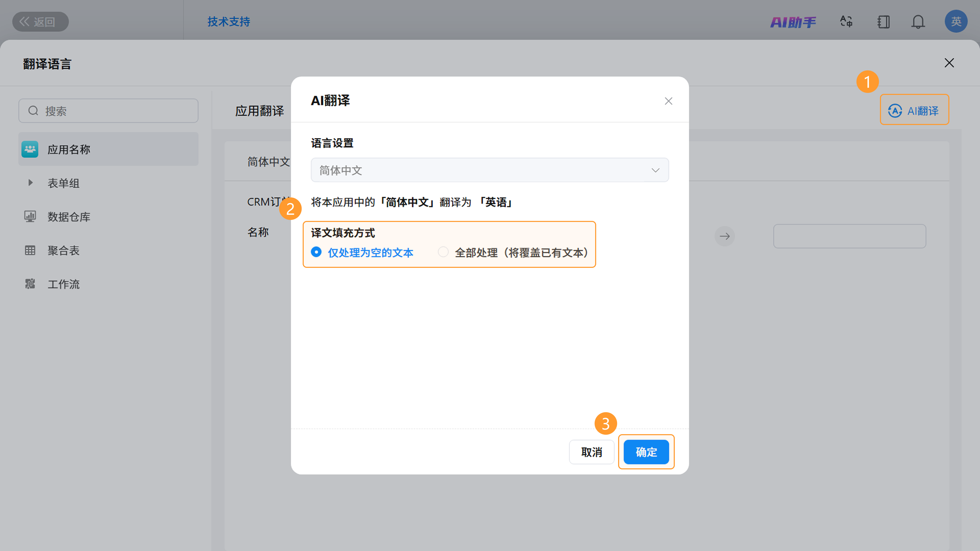Open the translation language icon in header
Viewport: 980px width, 551px height.
846,22
